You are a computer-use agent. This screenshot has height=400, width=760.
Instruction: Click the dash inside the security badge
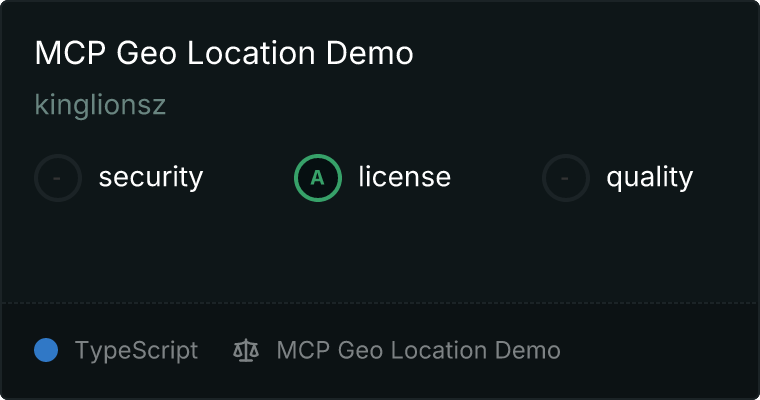[x=57, y=178]
